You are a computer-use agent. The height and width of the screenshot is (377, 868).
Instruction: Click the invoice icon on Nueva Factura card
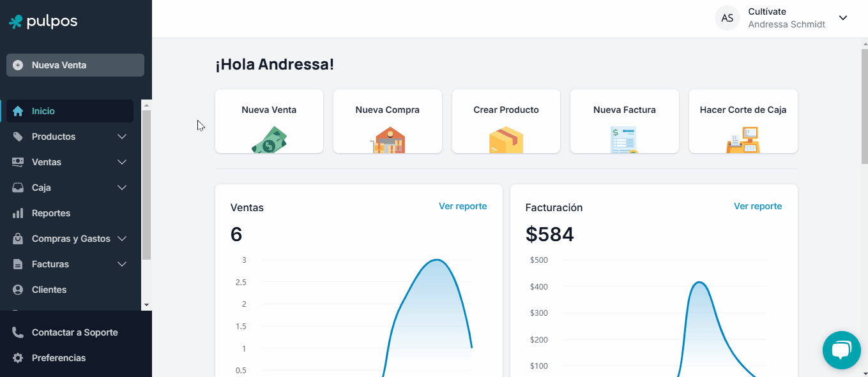click(624, 140)
